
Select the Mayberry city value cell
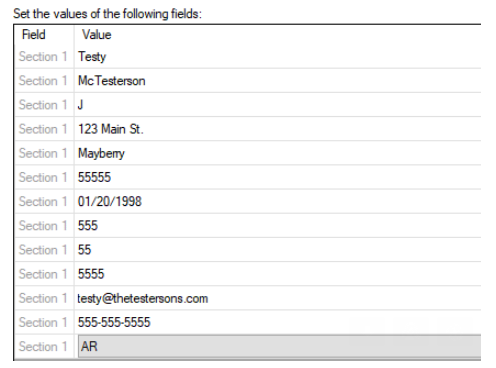[x=278, y=153]
